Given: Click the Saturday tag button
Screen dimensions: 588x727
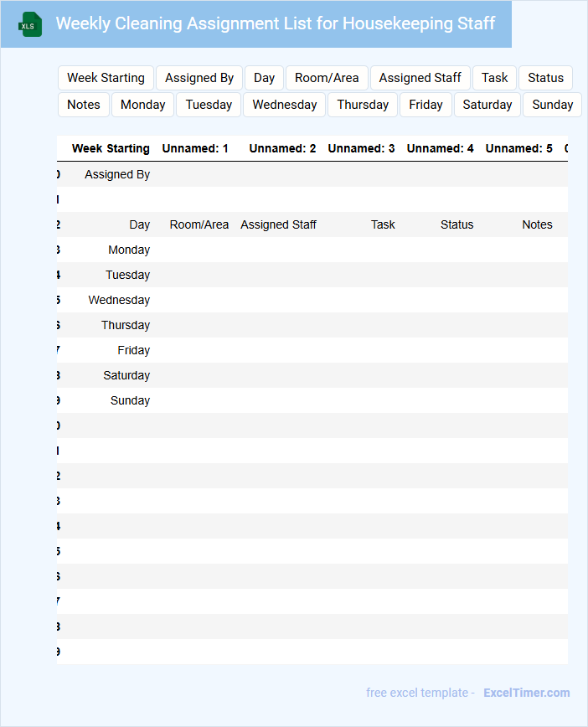Looking at the screenshot, I should [487, 105].
